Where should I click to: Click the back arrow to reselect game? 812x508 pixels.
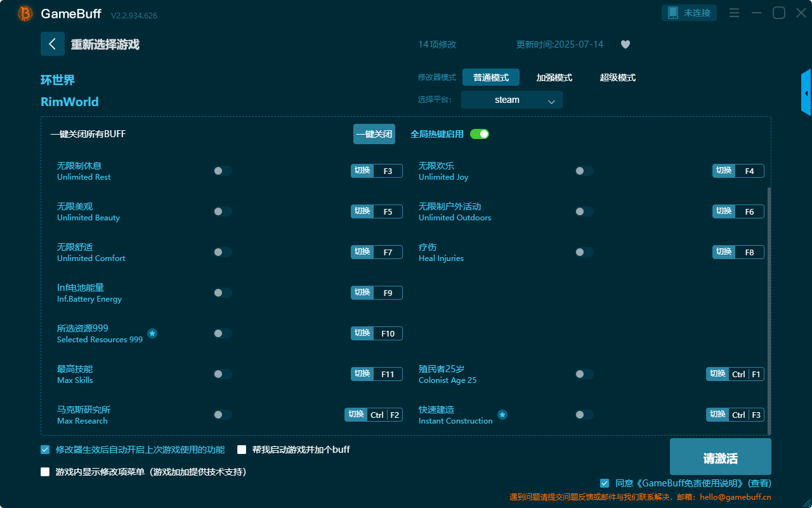tap(53, 44)
